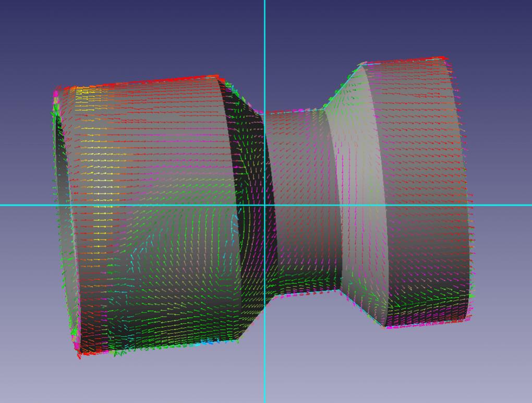Click the intersection of the cyan crosshair lines
This screenshot has height=403, width=532.
(264, 205)
